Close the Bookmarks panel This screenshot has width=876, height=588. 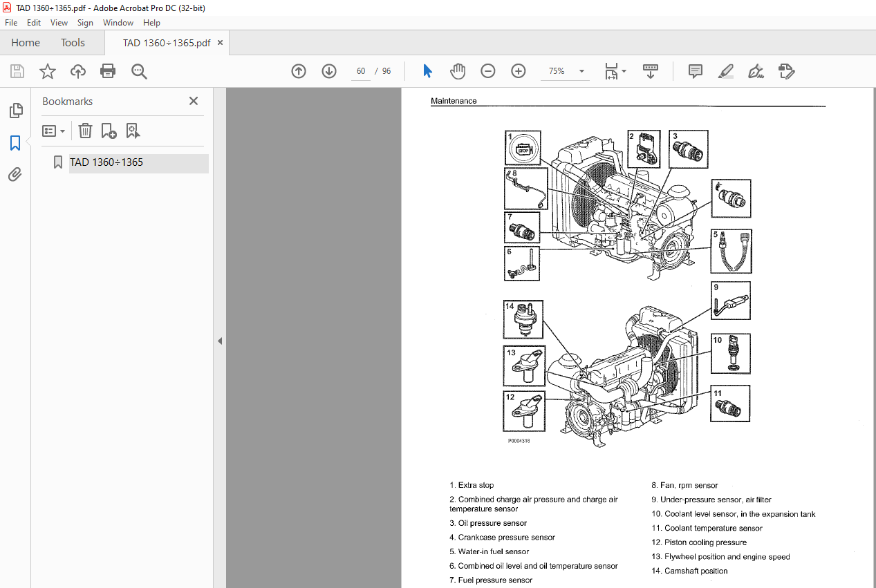pyautogui.click(x=194, y=101)
